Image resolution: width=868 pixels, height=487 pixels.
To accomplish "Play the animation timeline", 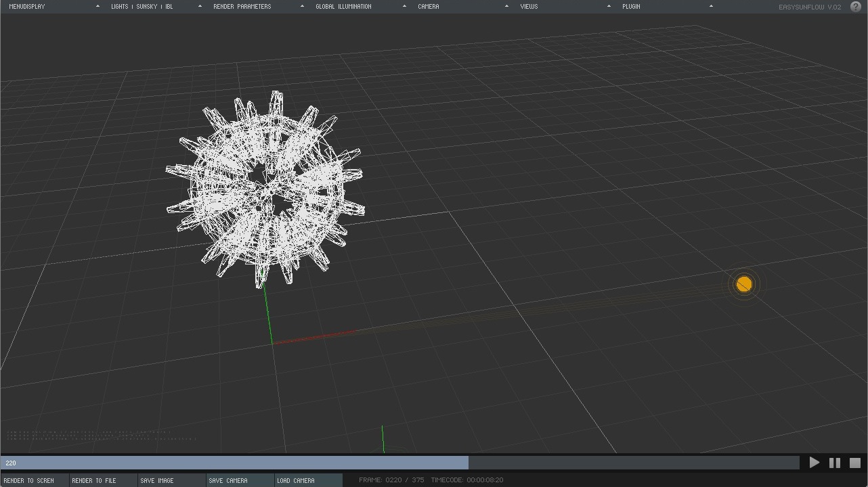I will pos(815,463).
